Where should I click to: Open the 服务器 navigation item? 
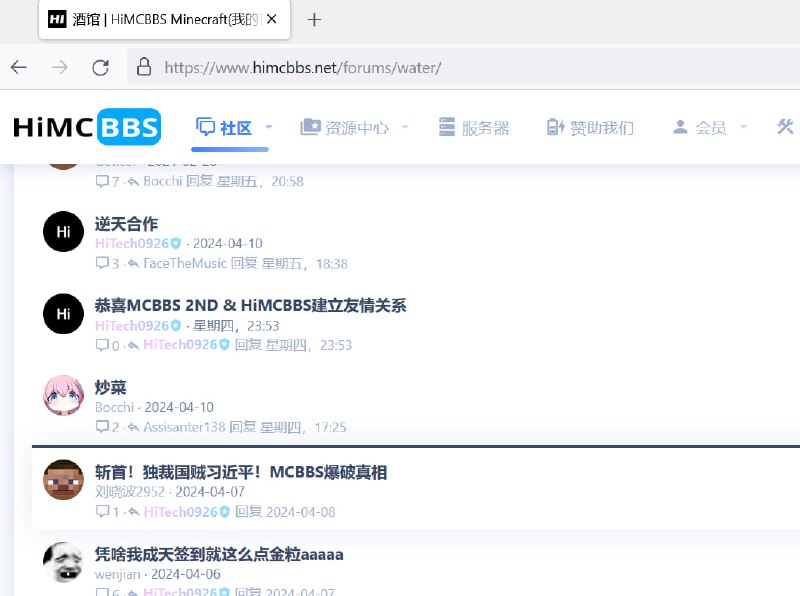pos(474,128)
